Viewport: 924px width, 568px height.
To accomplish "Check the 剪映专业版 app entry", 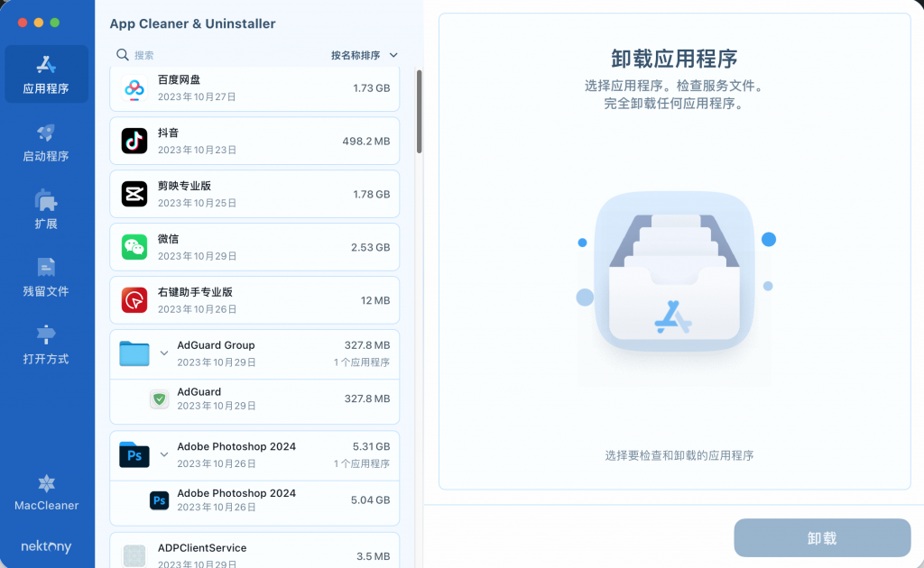I will tap(134, 193).
